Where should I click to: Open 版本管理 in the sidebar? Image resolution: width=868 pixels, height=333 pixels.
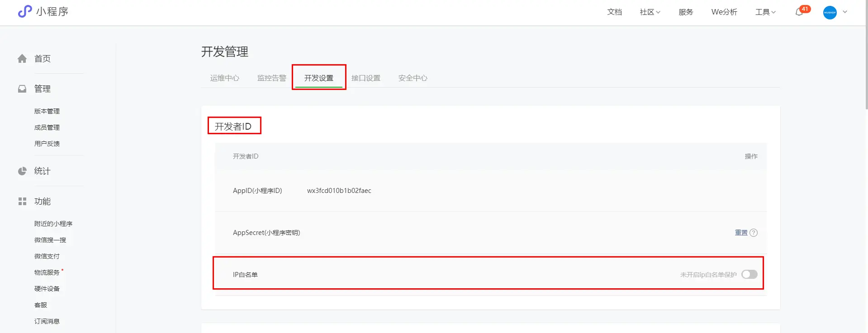(47, 111)
